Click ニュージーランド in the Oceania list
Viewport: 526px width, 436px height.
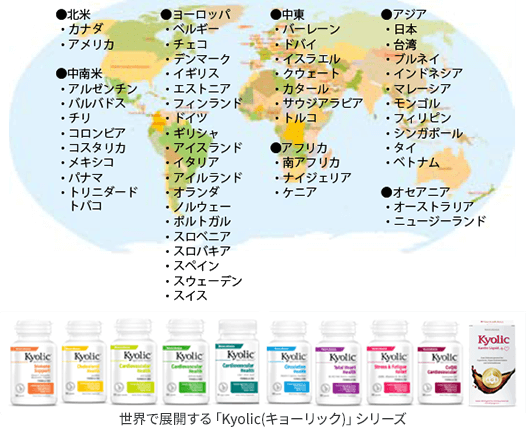(x=439, y=222)
